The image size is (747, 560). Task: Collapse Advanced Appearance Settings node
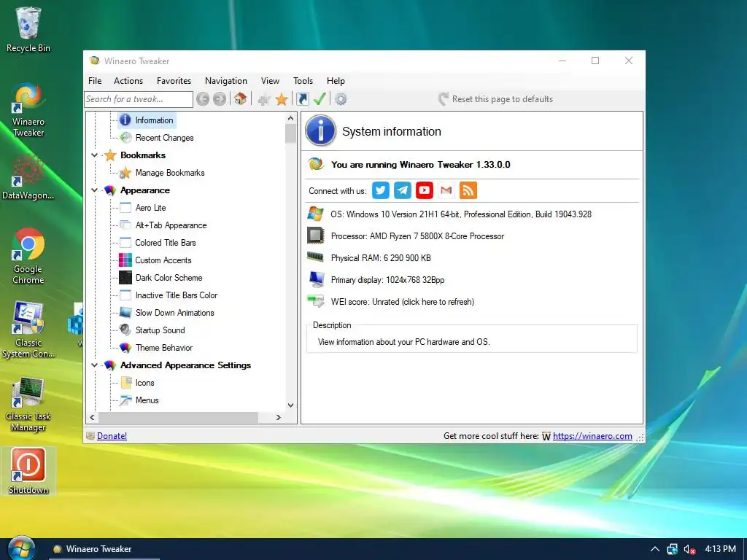[x=94, y=365]
